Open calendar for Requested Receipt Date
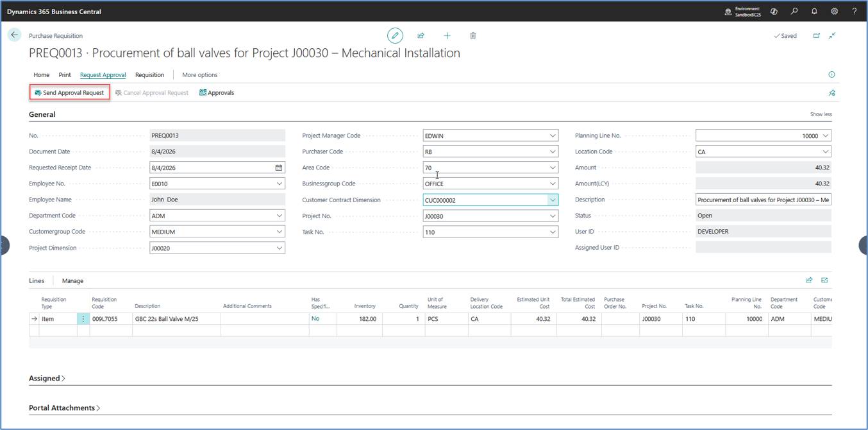This screenshot has width=868, height=430. tap(279, 168)
